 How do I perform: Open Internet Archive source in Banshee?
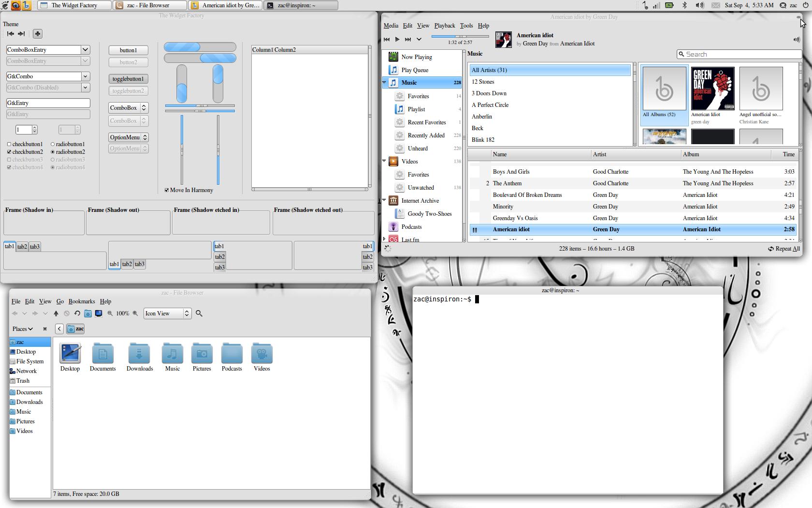coord(420,201)
